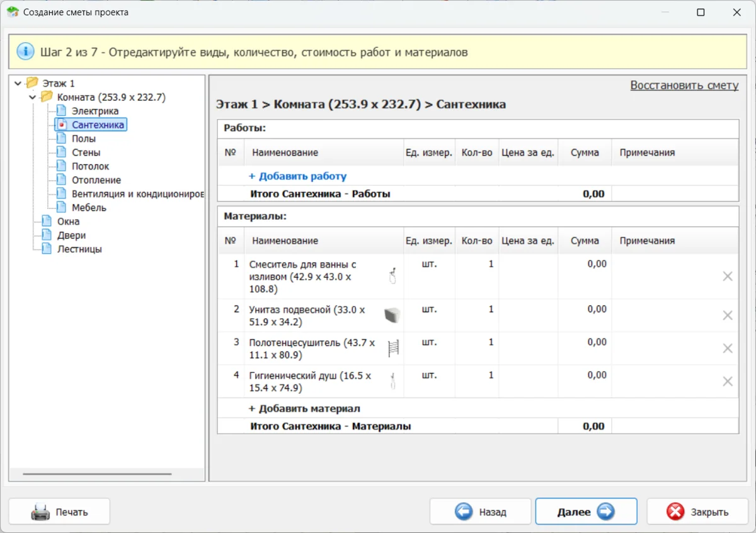Click the Итого Сантехника - Работы row

tap(478, 194)
